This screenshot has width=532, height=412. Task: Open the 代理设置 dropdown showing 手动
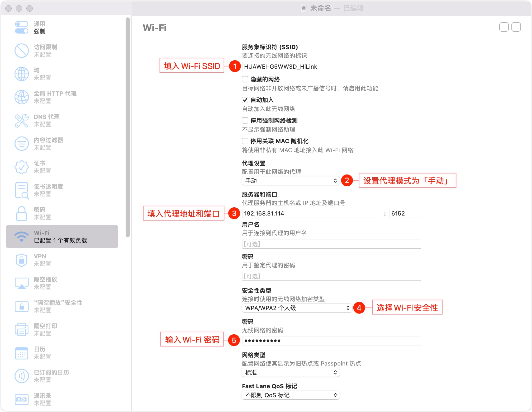(291, 181)
